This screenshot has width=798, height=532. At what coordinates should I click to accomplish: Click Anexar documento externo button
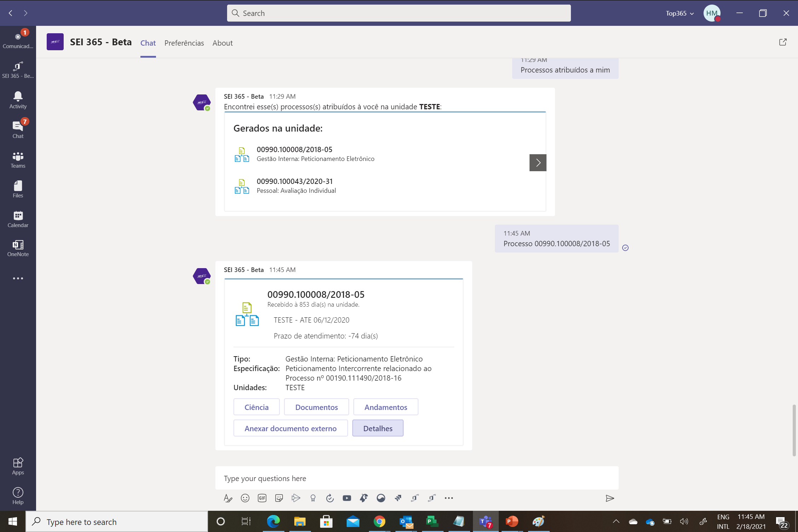(x=290, y=428)
